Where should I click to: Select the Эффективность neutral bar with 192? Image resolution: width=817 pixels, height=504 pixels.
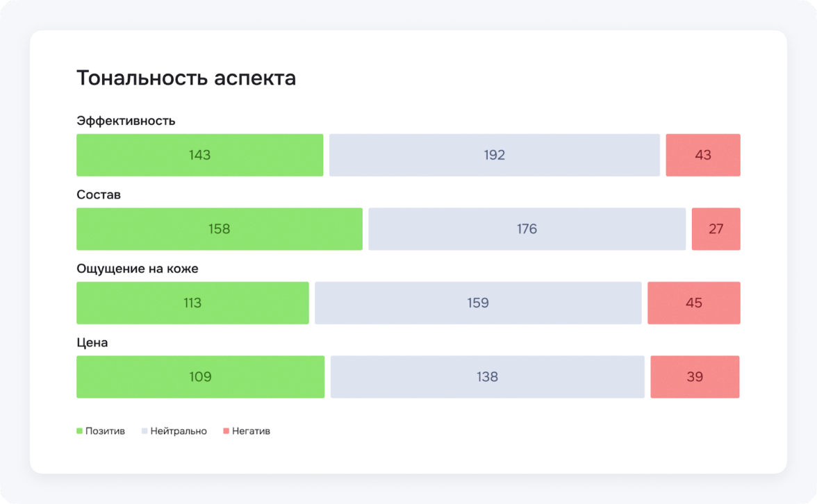click(x=494, y=155)
